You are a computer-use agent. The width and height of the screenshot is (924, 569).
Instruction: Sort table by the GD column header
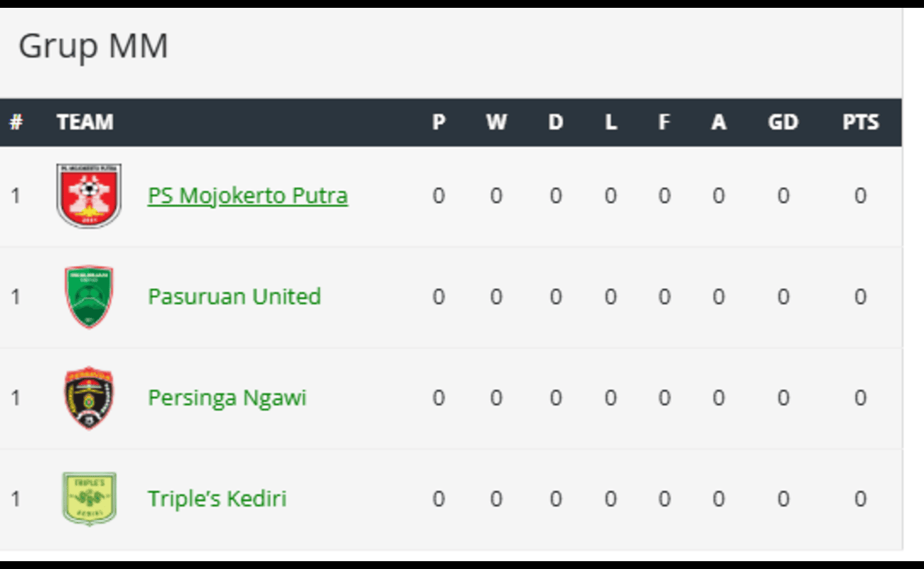783,122
